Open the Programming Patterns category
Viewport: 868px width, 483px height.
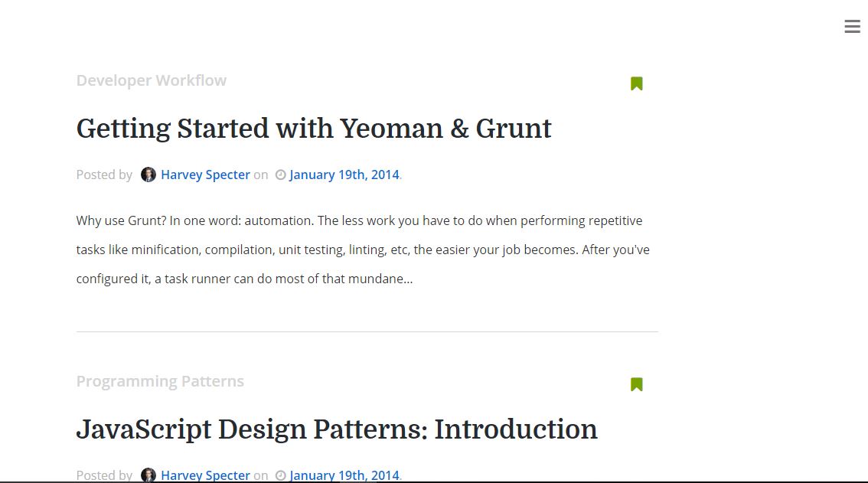160,381
